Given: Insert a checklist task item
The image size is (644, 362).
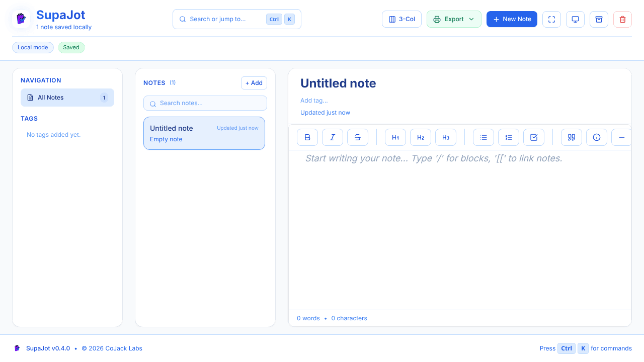Looking at the screenshot, I should point(534,137).
